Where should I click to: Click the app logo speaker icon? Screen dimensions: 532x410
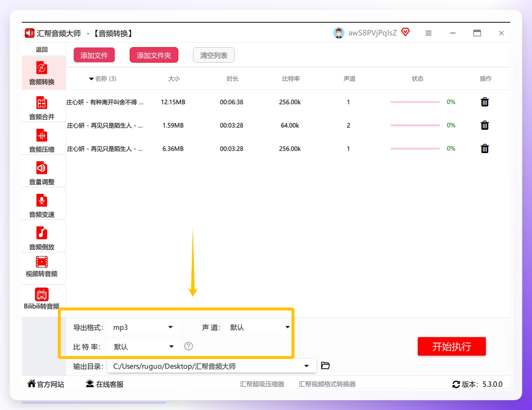coord(30,33)
